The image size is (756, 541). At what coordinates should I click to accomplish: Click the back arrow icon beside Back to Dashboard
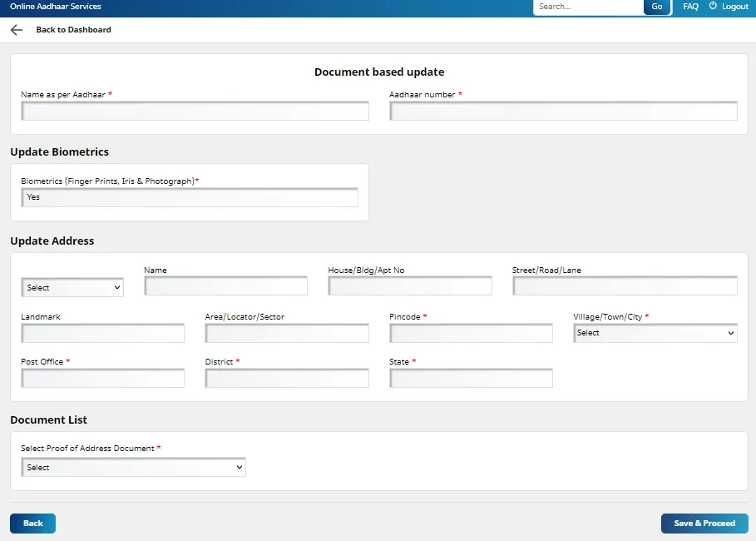17,30
